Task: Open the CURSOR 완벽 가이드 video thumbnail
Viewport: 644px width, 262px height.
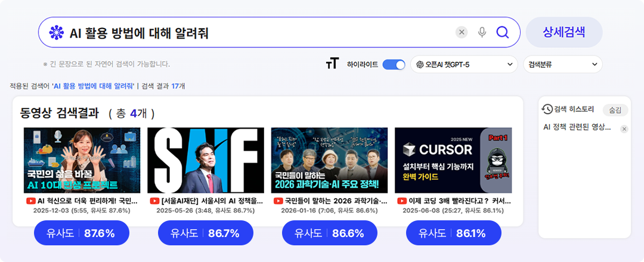Action: click(x=453, y=160)
